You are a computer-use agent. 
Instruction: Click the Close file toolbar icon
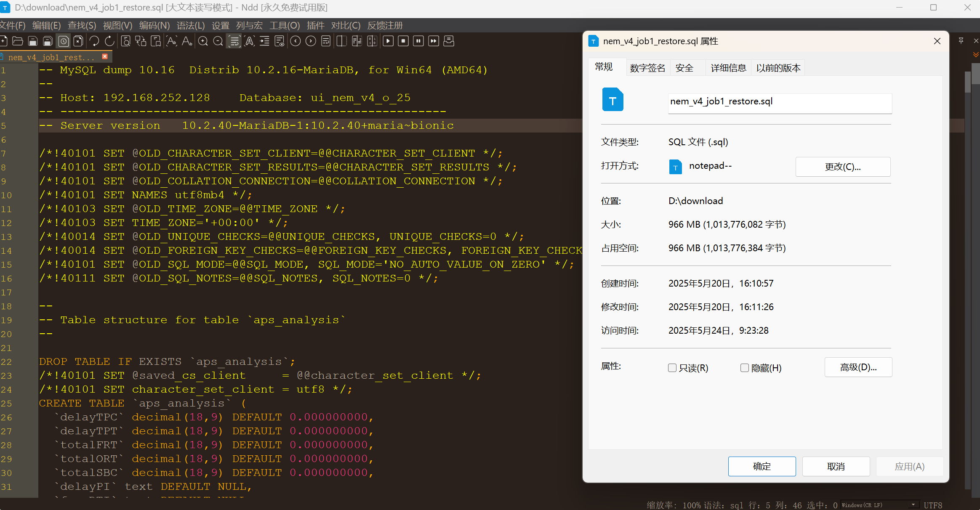tap(78, 41)
